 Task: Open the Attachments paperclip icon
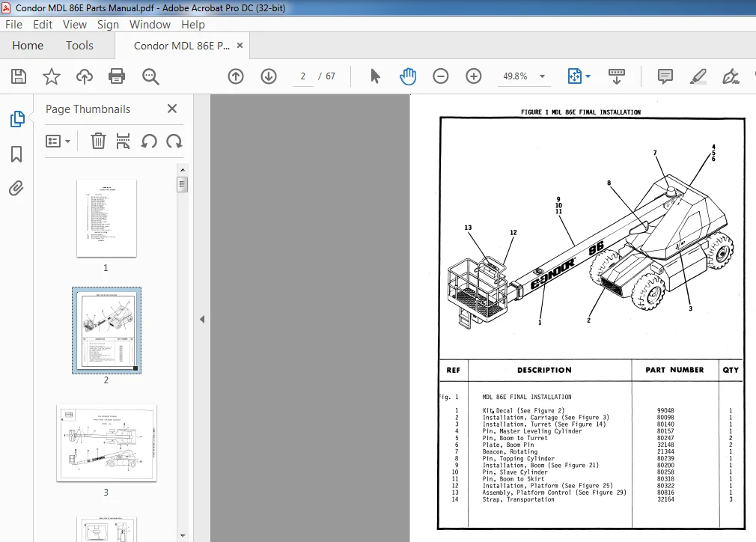[16, 188]
